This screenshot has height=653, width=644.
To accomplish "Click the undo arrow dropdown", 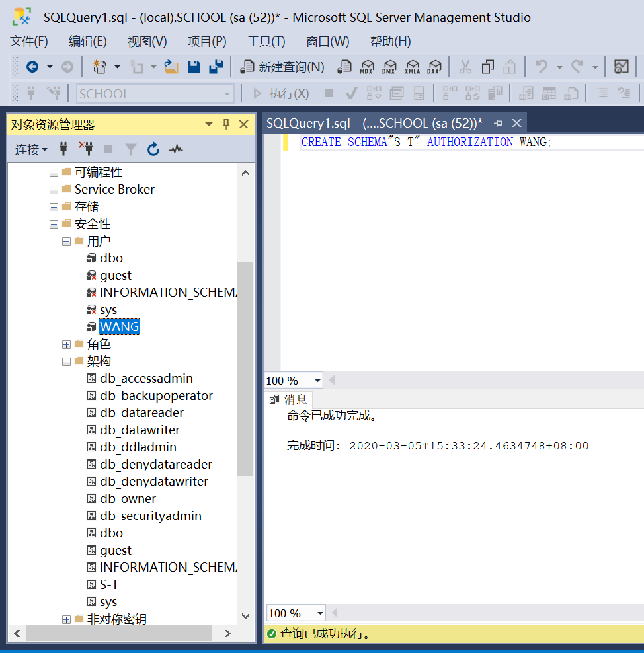I will point(559,67).
